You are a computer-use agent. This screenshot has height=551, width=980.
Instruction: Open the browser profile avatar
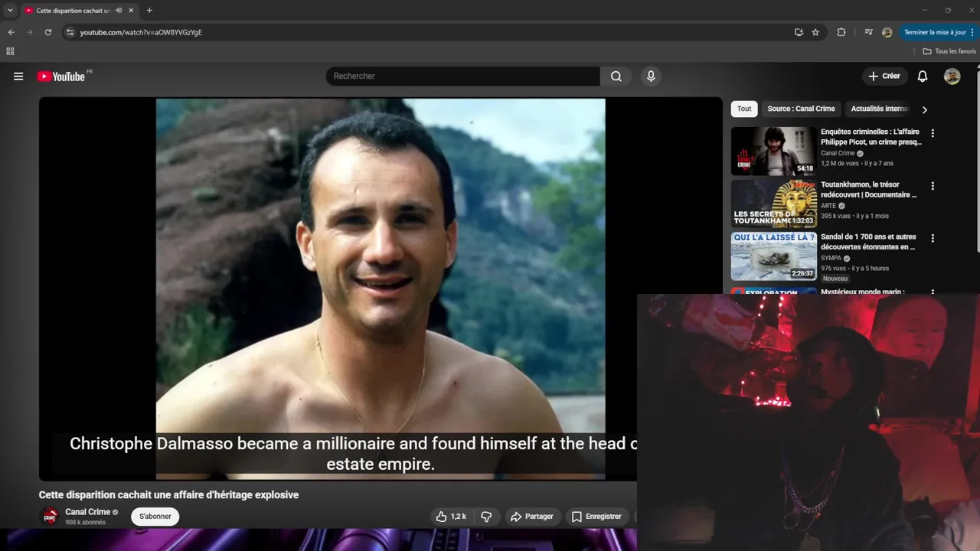coord(887,32)
